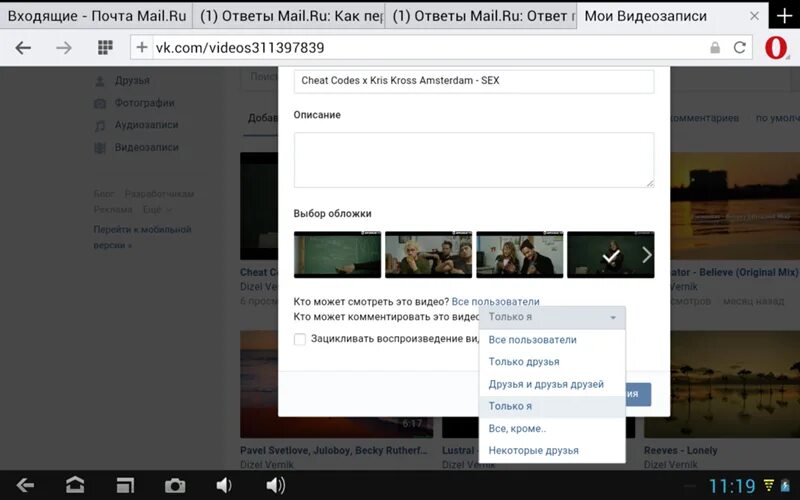800x500 pixels.
Task: Collapse the Только я dropdown header
Action: 552,317
